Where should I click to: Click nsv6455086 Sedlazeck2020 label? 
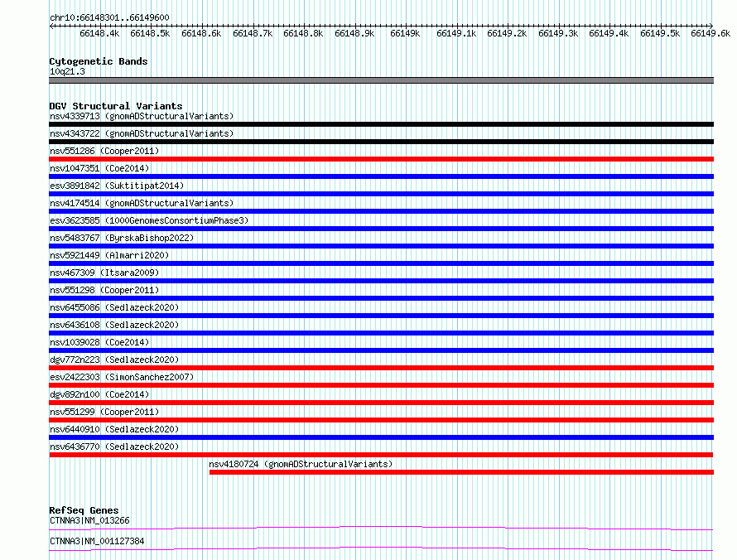pyautogui.click(x=114, y=307)
